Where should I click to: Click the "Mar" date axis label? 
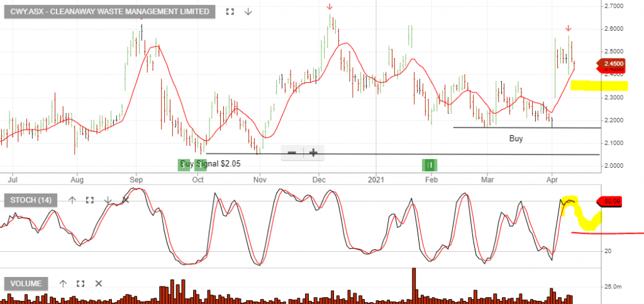click(x=487, y=179)
